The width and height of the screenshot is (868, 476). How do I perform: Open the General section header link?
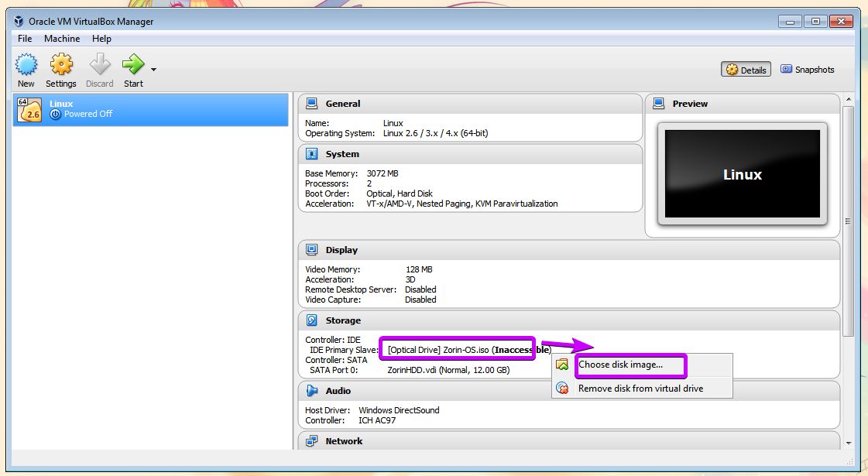pos(343,104)
